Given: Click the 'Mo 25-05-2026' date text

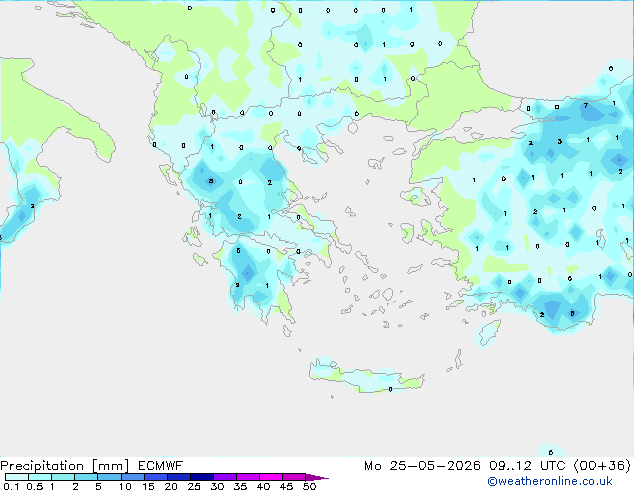Looking at the screenshot, I should click(x=422, y=466).
